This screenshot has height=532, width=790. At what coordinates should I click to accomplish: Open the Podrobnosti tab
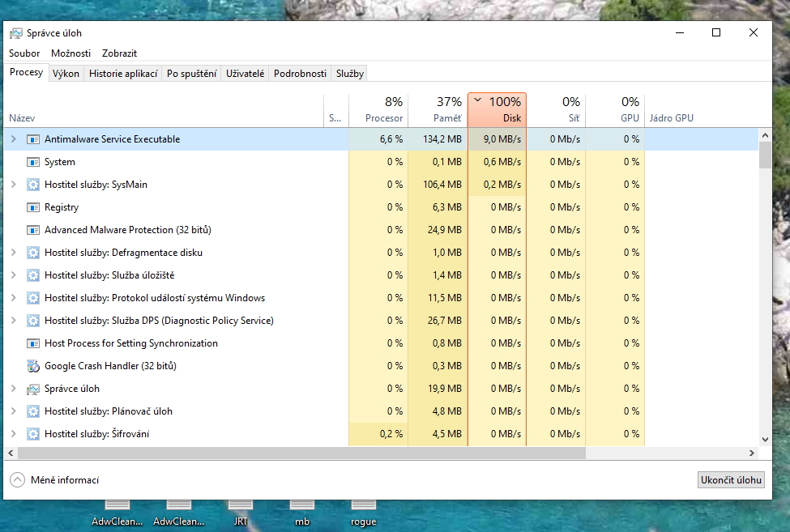pos(300,74)
